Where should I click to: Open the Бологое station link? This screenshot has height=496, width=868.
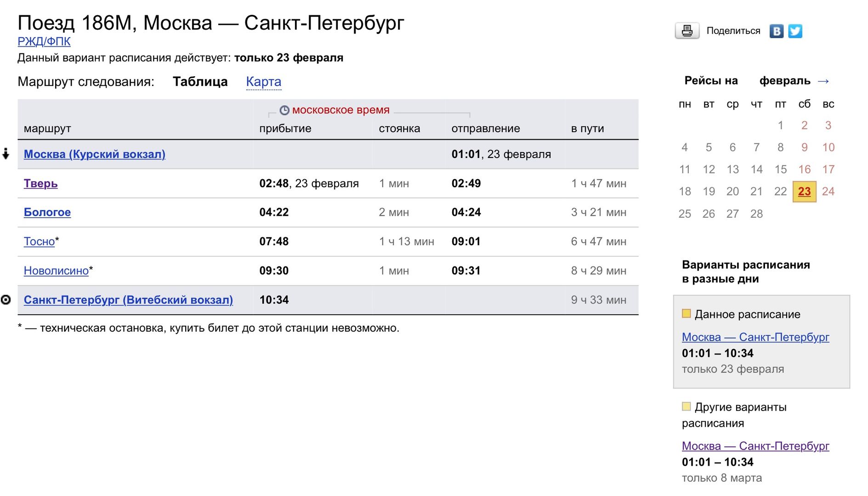point(47,213)
